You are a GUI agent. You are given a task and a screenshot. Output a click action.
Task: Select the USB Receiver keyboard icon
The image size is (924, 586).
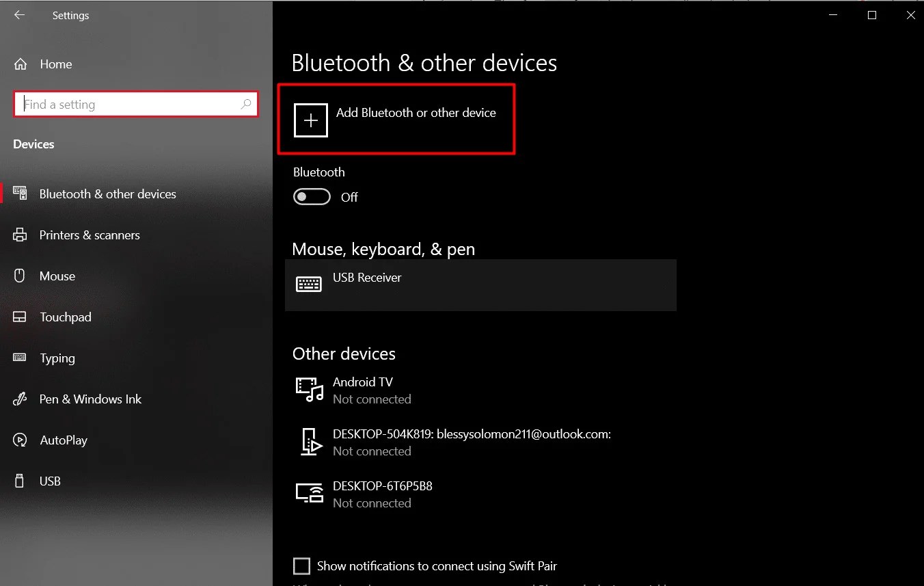[309, 283]
